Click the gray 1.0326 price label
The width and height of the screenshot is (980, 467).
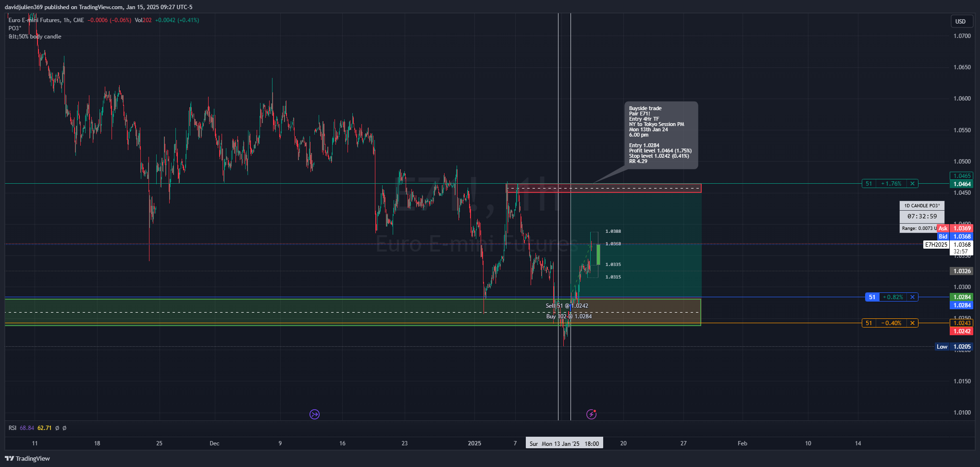coord(962,271)
